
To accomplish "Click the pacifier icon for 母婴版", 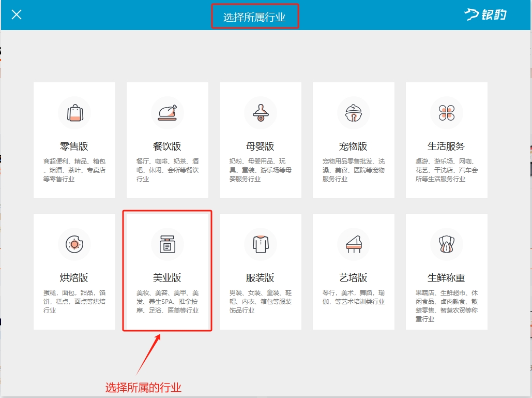I will tap(261, 112).
